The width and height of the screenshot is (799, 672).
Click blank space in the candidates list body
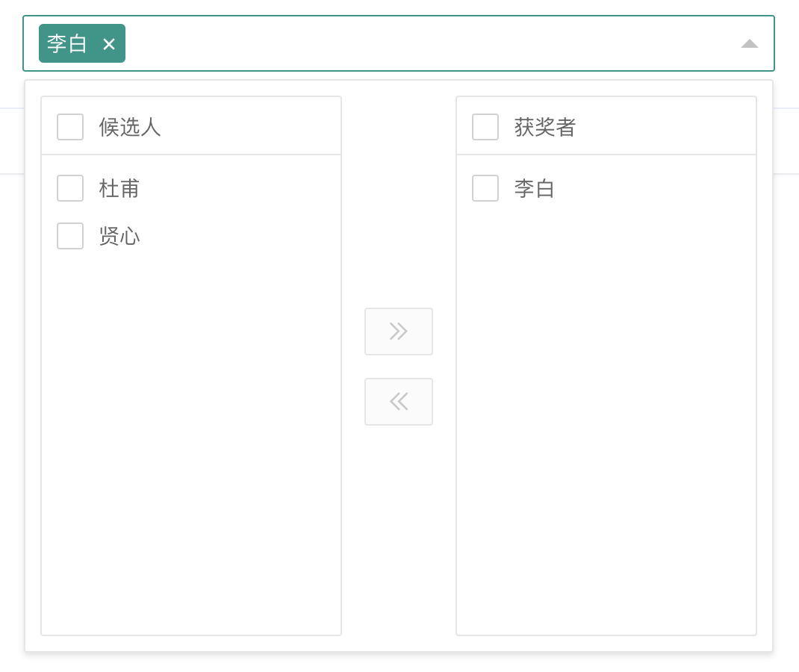[x=191, y=448]
